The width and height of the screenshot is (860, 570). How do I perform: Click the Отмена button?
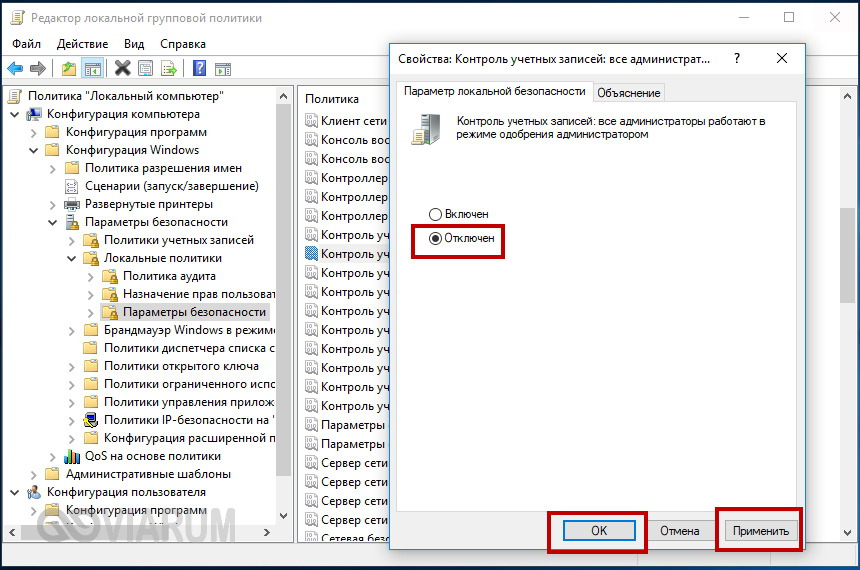pos(679,531)
